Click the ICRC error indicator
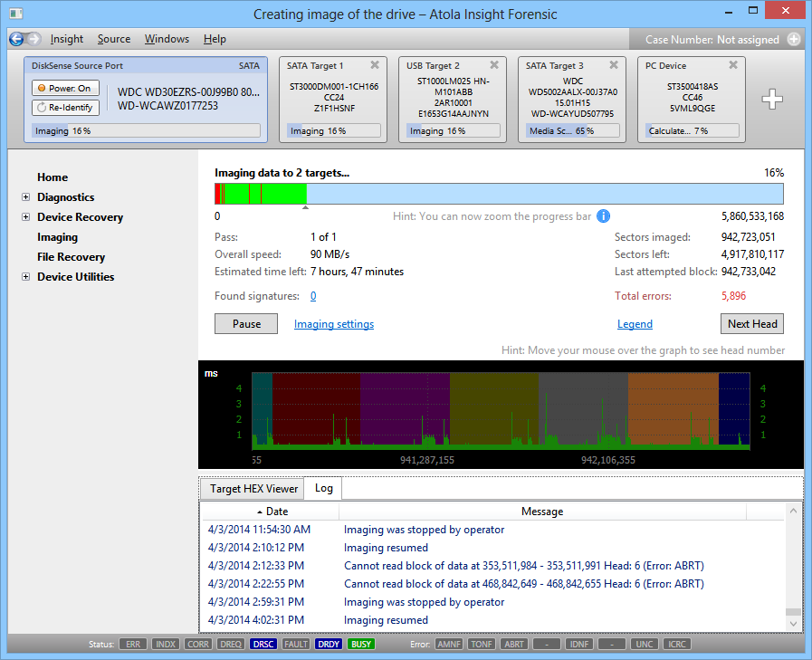The height and width of the screenshot is (660, 812). (677, 644)
